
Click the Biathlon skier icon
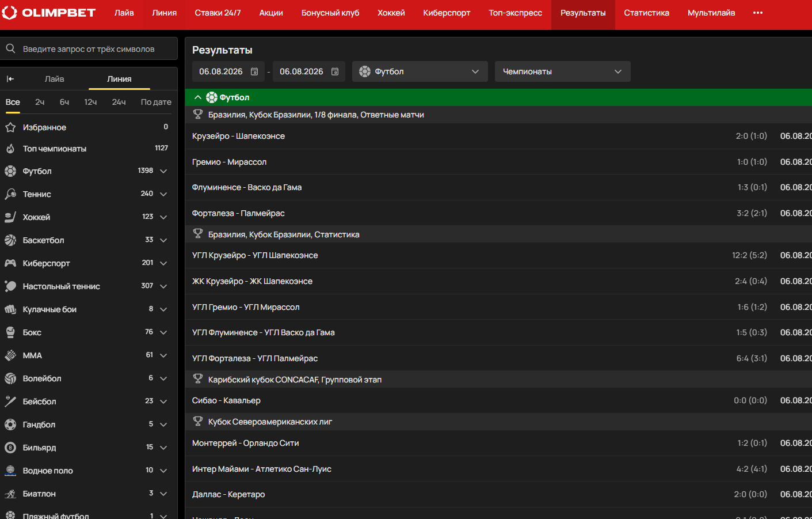[x=10, y=494]
